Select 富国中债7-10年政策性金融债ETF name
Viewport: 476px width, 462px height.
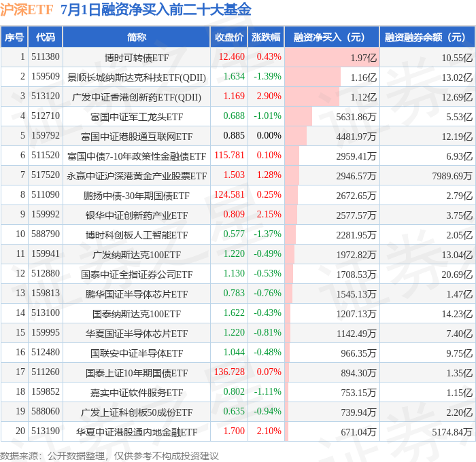tap(137, 156)
